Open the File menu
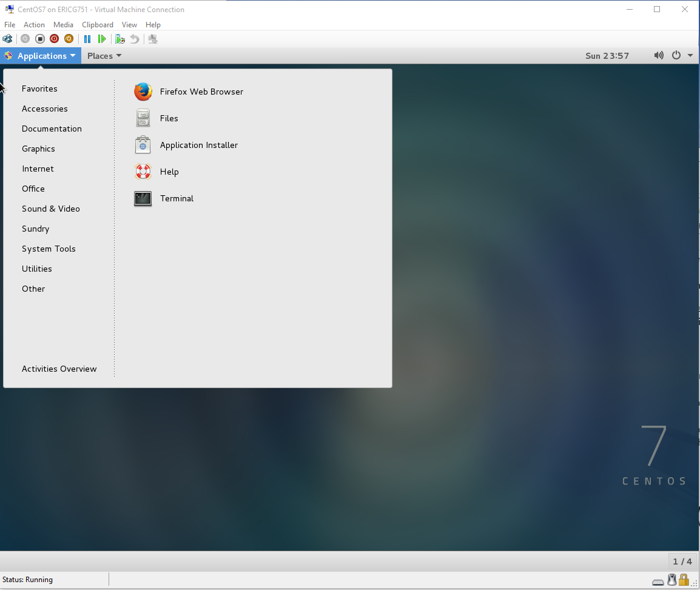 click(10, 24)
